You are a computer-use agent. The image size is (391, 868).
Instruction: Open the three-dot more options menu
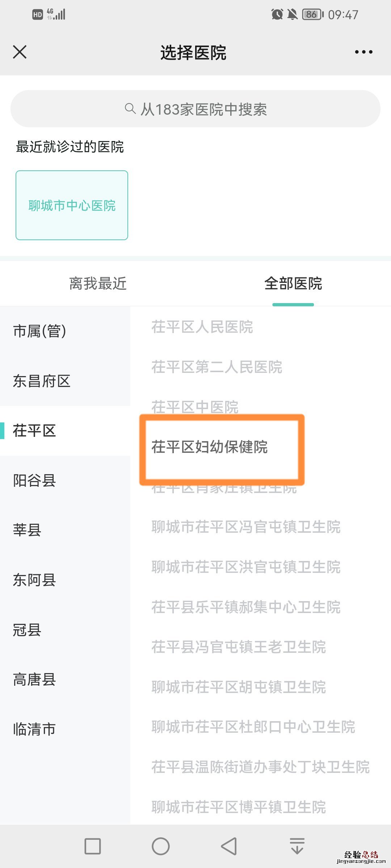pyautogui.click(x=363, y=52)
